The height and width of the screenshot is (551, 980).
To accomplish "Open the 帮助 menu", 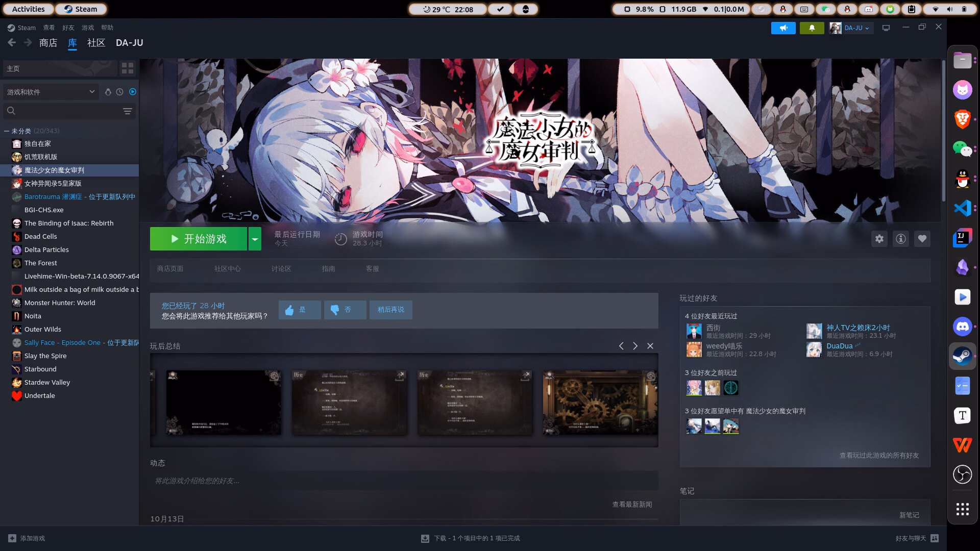I will coord(107,28).
